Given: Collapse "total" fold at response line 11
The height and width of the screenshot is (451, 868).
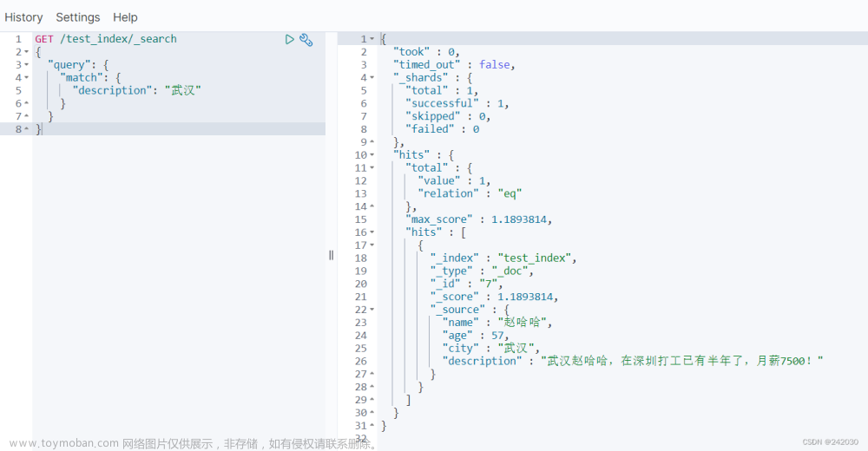Looking at the screenshot, I should pos(372,167).
